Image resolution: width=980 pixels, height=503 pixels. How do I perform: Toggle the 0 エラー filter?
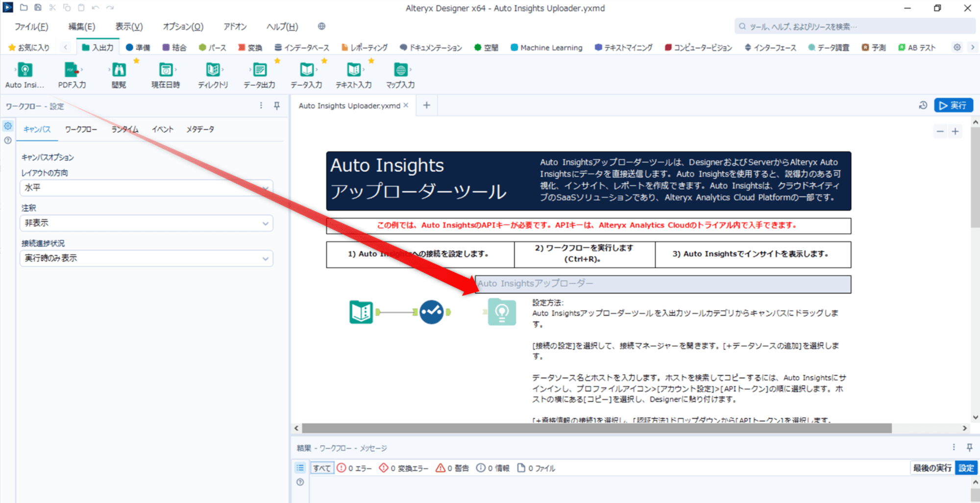click(x=354, y=468)
